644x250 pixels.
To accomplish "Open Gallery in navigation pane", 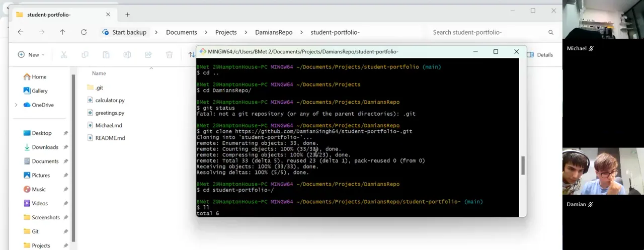I will pyautogui.click(x=35, y=91).
